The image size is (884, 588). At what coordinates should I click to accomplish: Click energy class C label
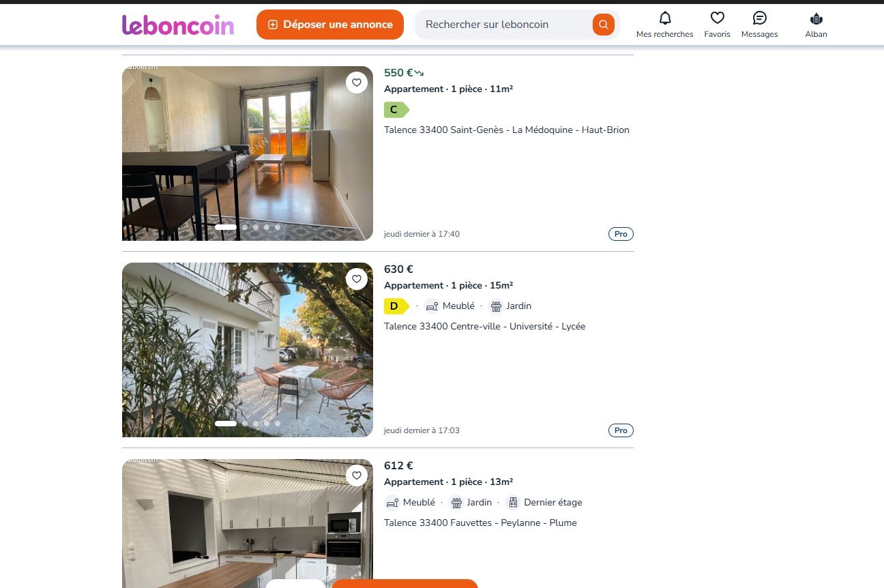click(x=396, y=110)
